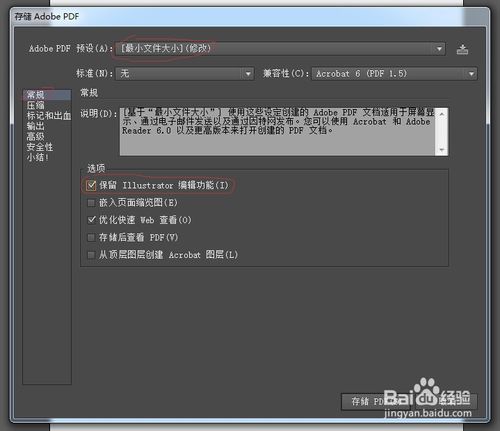Toggle 优化快速 Web 查看 checkbox

[91, 220]
